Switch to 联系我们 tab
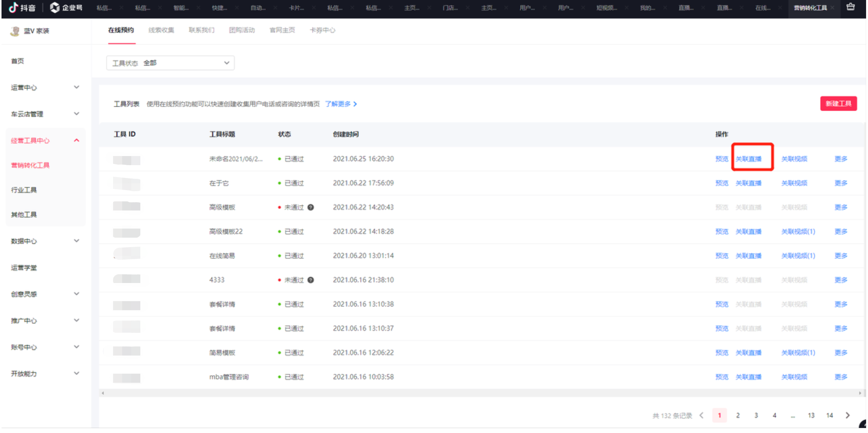Viewport: 868px width, 433px height. 202,30
